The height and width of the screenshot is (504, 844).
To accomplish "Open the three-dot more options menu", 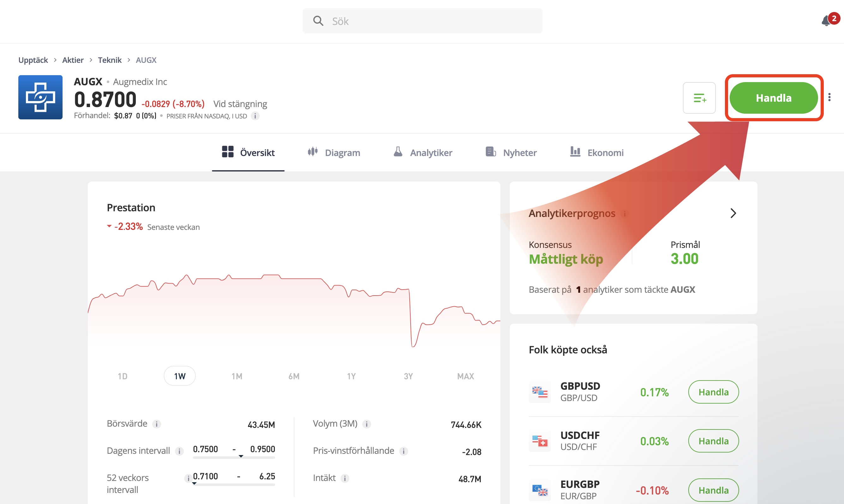I will (x=829, y=98).
